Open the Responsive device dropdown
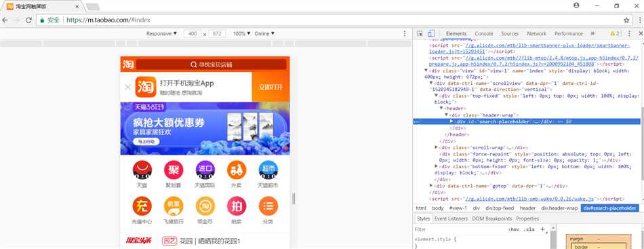Screen dimensions: 644x249 point(162,34)
